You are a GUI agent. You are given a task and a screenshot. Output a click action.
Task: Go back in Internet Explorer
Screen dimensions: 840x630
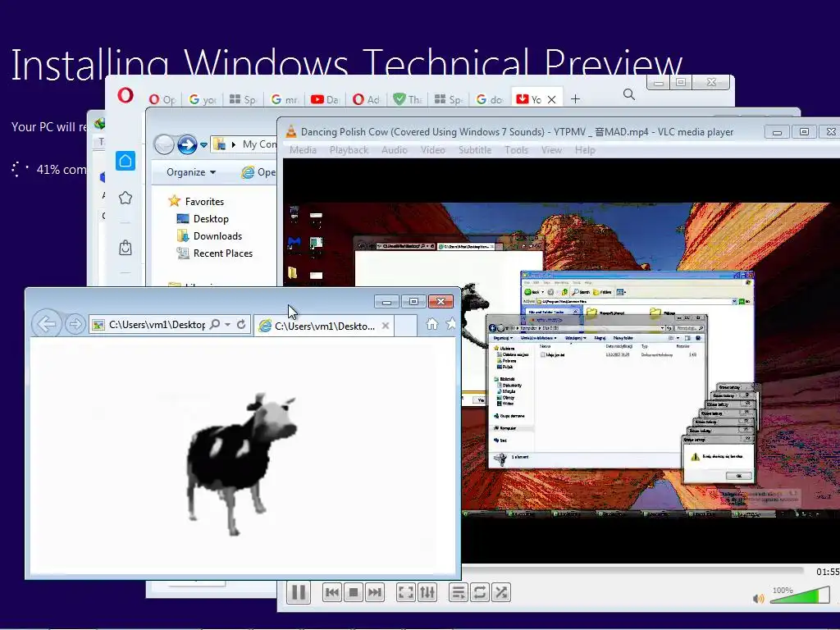pos(46,323)
